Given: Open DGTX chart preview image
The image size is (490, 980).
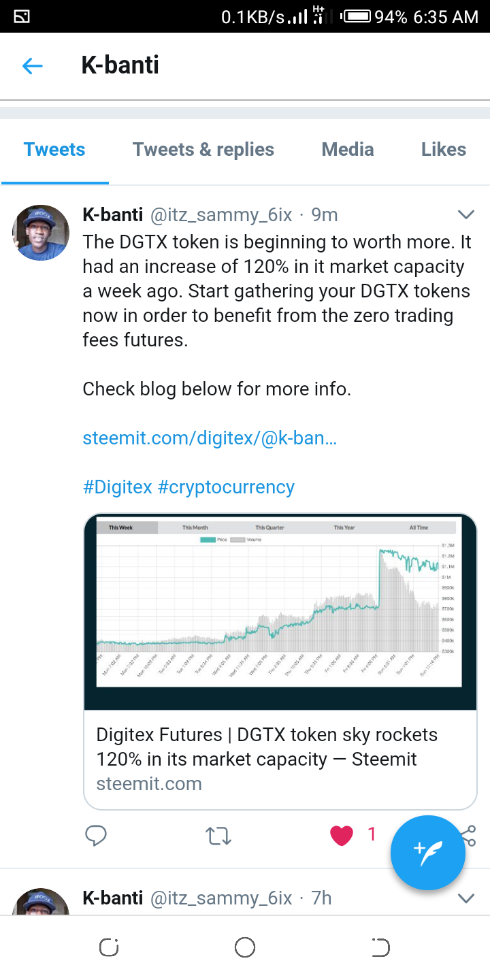Looking at the screenshot, I should point(280,612).
